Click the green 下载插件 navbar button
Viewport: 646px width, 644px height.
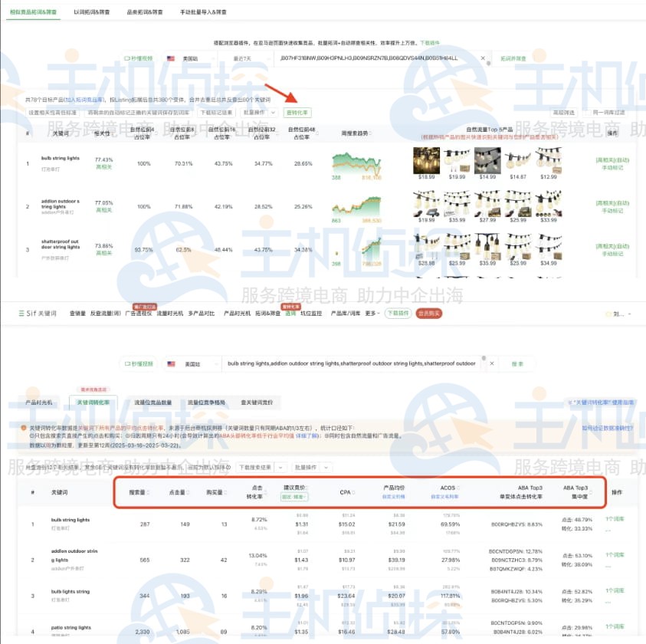click(x=398, y=314)
